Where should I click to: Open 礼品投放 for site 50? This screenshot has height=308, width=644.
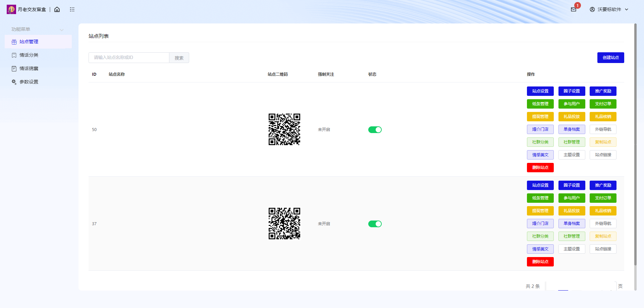click(x=572, y=117)
